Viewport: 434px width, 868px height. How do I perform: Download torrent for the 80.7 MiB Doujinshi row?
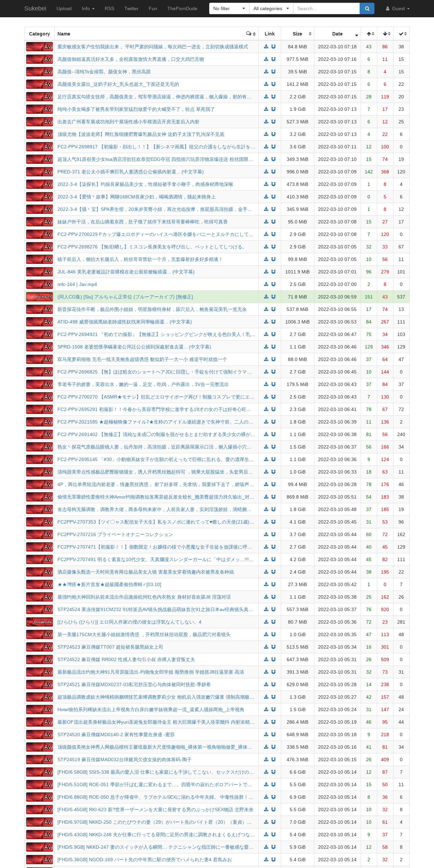click(x=266, y=622)
